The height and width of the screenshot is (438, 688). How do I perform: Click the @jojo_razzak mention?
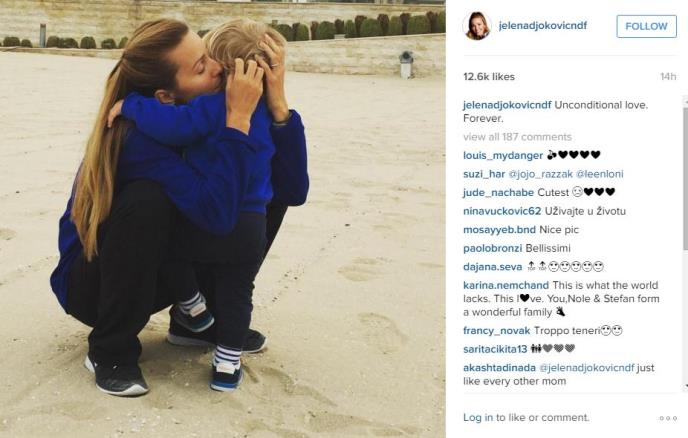(541, 174)
